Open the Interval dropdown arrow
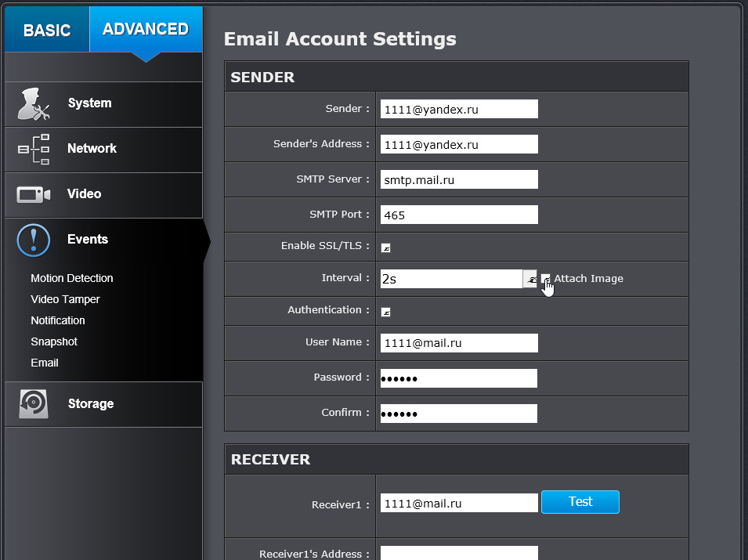The image size is (748, 560). point(530,279)
